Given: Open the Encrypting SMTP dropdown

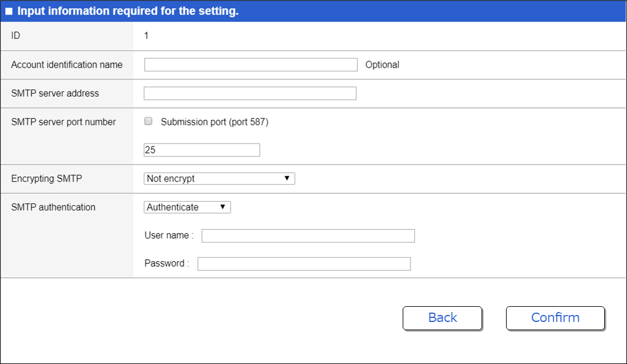Looking at the screenshot, I should point(219,178).
